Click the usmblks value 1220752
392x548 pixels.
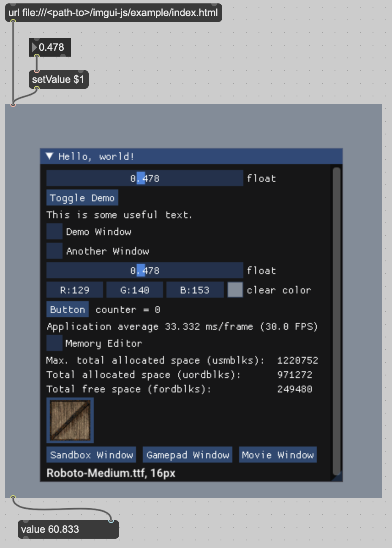298,360
